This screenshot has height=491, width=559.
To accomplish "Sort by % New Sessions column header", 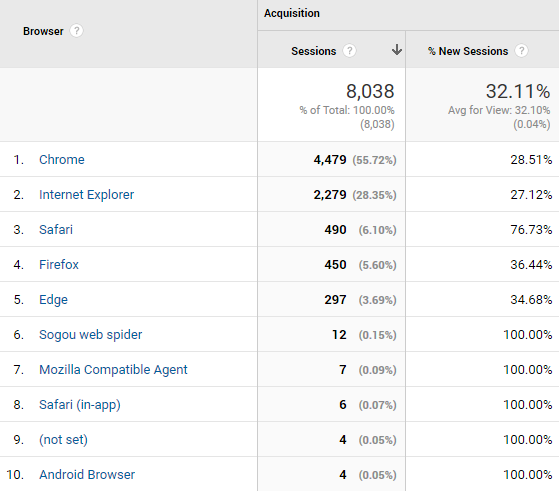I will pyautogui.click(x=468, y=51).
